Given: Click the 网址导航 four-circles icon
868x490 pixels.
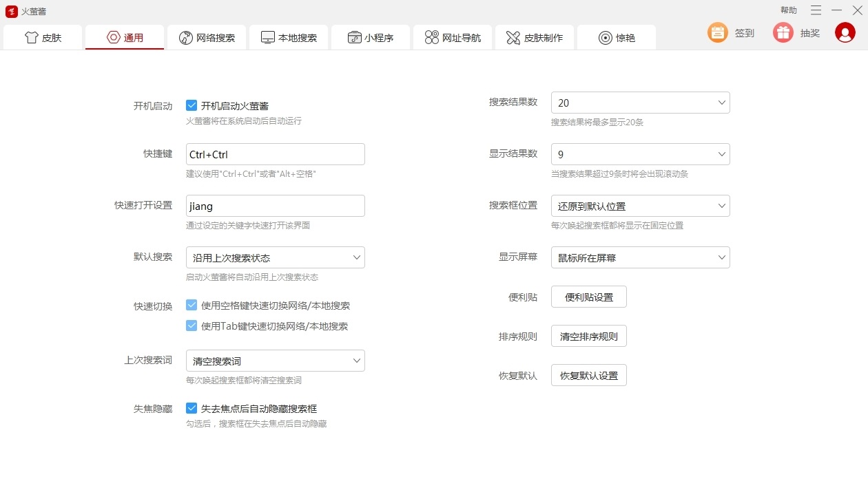Looking at the screenshot, I should click(x=432, y=38).
